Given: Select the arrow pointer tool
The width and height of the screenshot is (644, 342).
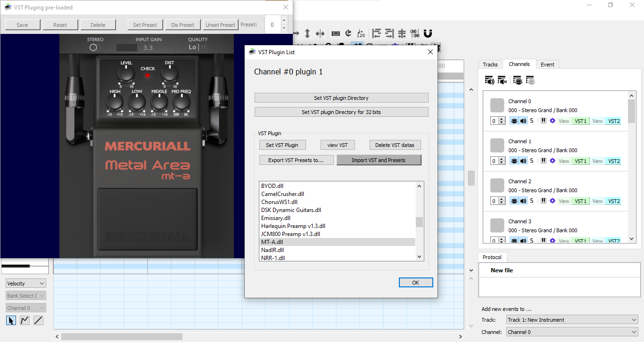Looking at the screenshot, I should click(11, 320).
